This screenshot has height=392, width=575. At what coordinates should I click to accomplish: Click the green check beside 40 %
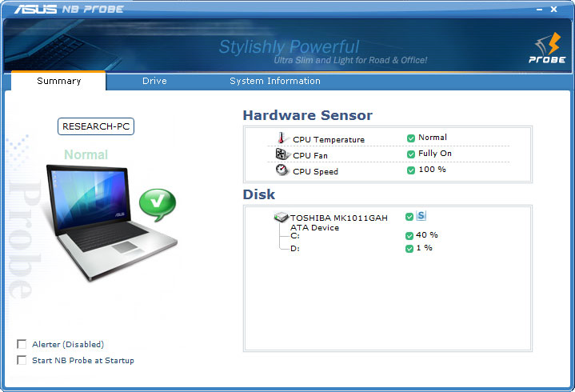pos(409,236)
